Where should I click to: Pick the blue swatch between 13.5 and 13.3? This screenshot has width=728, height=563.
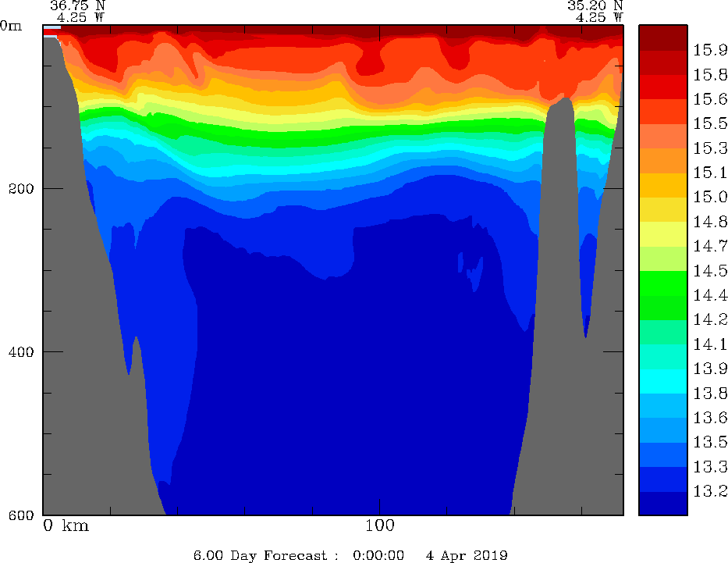click(663, 454)
